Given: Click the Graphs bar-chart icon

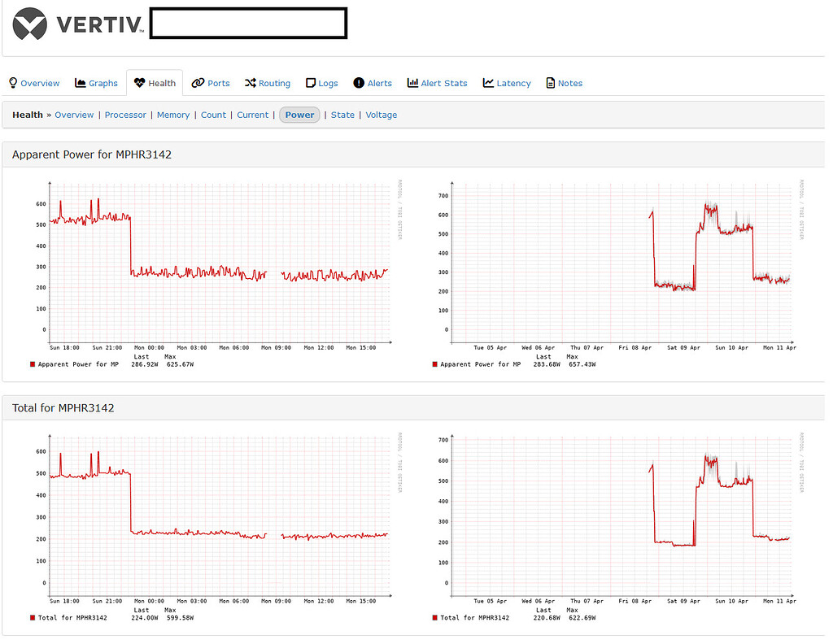Looking at the screenshot, I should (80, 82).
